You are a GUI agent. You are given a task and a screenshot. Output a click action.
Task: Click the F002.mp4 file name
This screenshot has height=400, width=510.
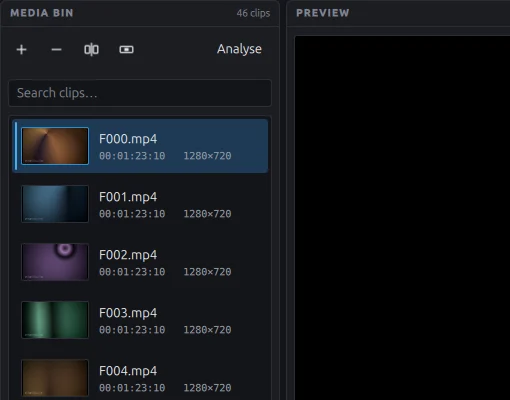tap(128, 255)
